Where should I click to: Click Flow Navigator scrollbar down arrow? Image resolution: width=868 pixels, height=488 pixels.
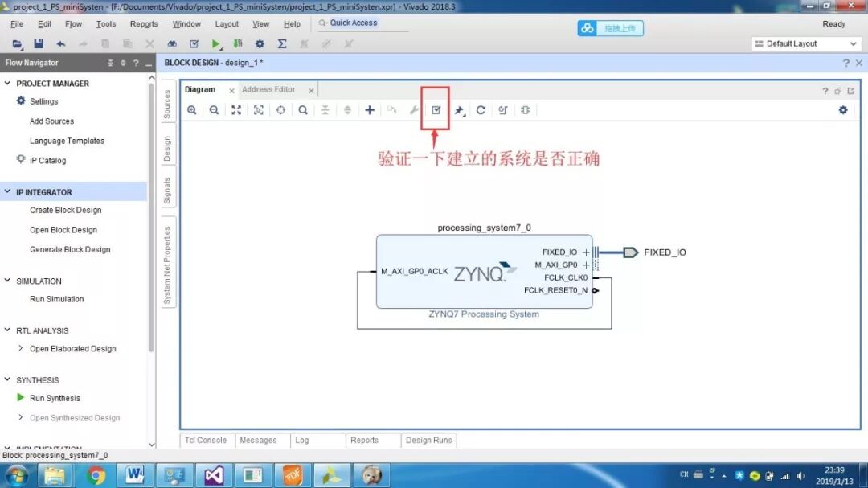coord(152,445)
